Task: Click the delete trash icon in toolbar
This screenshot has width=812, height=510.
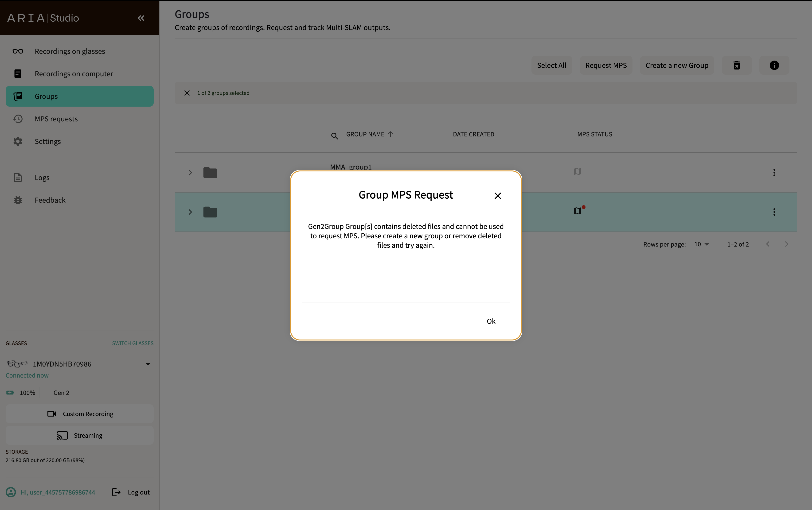Action: (737, 65)
